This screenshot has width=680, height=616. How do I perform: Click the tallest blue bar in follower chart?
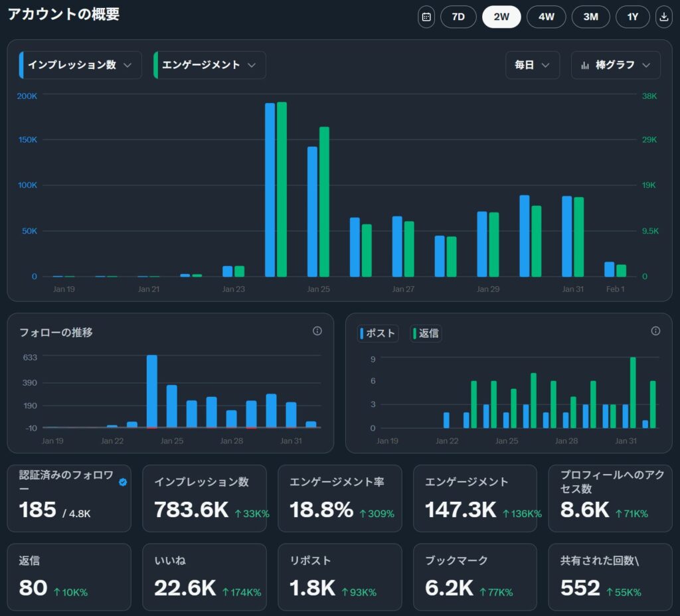click(152, 391)
